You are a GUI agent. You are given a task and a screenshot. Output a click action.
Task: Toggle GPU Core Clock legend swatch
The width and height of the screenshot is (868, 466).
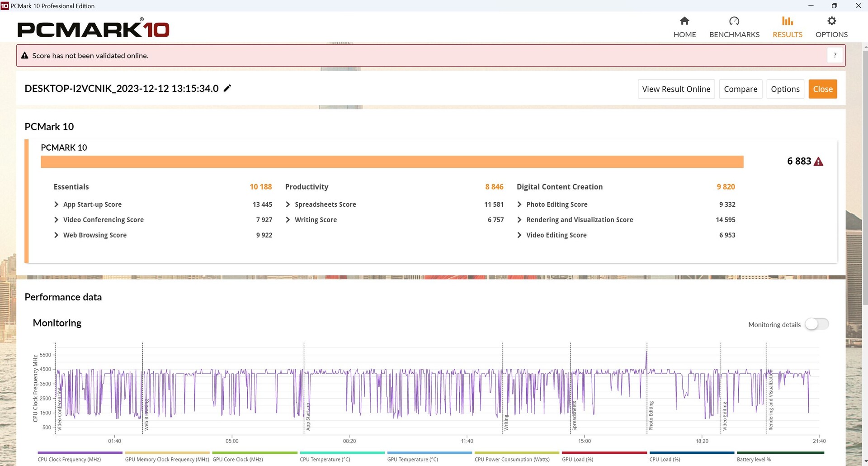(x=255, y=452)
